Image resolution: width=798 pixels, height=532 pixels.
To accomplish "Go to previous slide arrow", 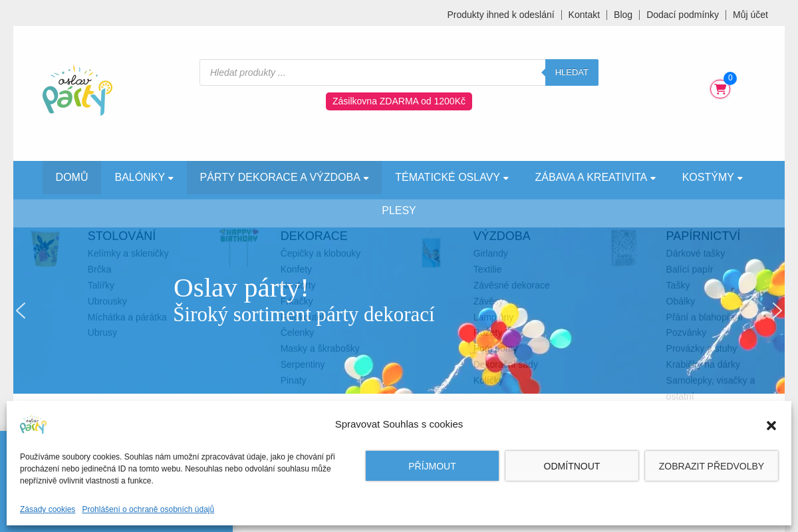I will [x=21, y=311].
